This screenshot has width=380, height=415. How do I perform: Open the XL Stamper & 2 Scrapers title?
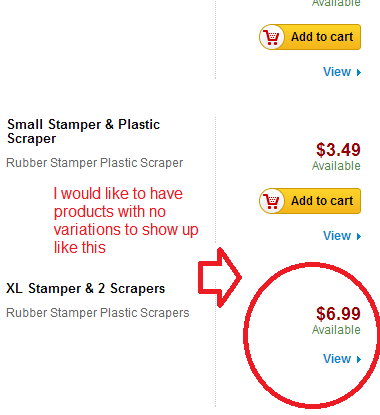[86, 288]
